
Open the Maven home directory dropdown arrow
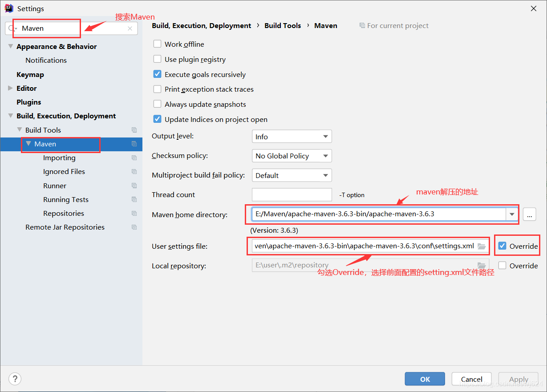tap(512, 214)
